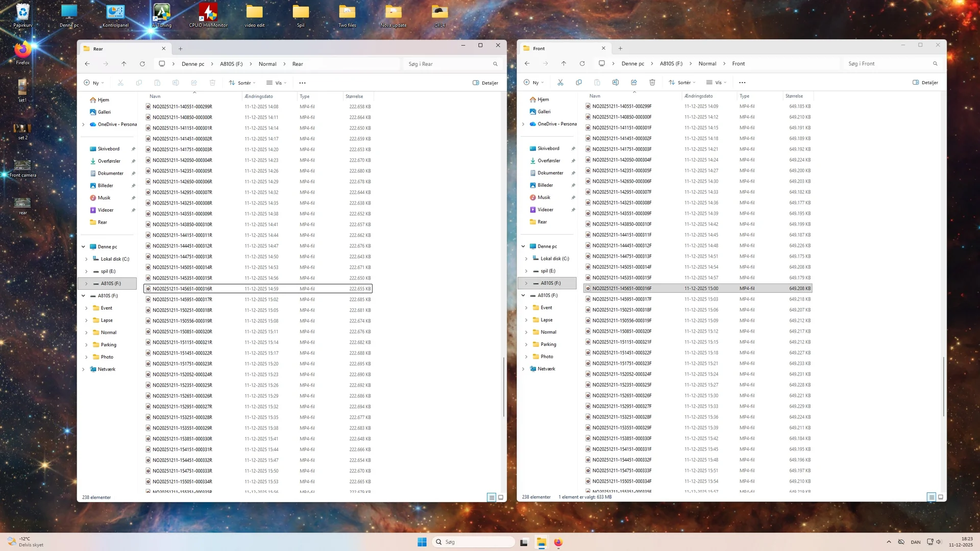Refresh the Front window folder view

[x=582, y=64]
